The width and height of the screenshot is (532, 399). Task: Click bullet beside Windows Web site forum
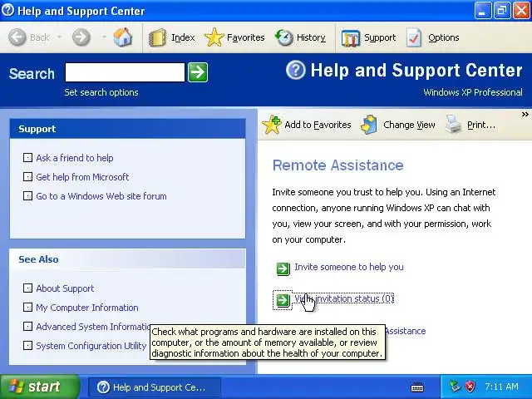27,196
